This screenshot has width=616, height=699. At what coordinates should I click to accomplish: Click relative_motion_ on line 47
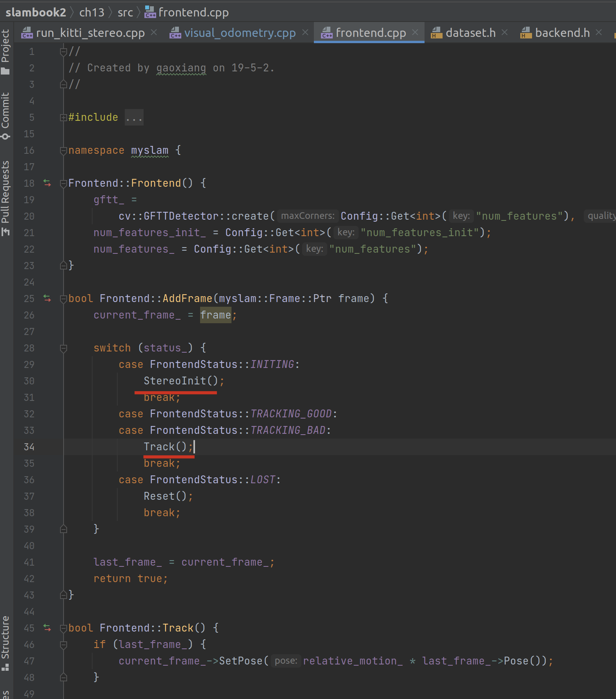click(x=353, y=661)
